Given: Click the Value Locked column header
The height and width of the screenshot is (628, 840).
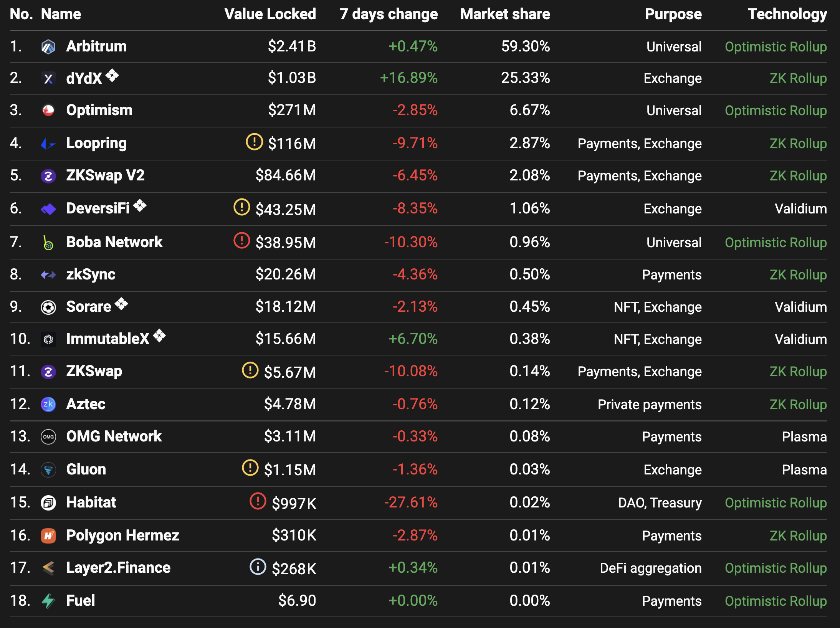Looking at the screenshot, I should [x=270, y=14].
